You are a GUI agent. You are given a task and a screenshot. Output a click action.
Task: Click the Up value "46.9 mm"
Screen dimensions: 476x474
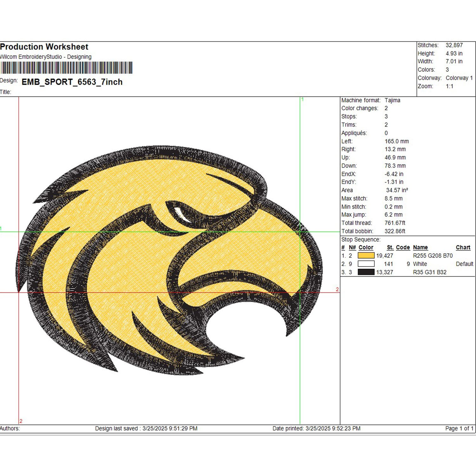395,158
